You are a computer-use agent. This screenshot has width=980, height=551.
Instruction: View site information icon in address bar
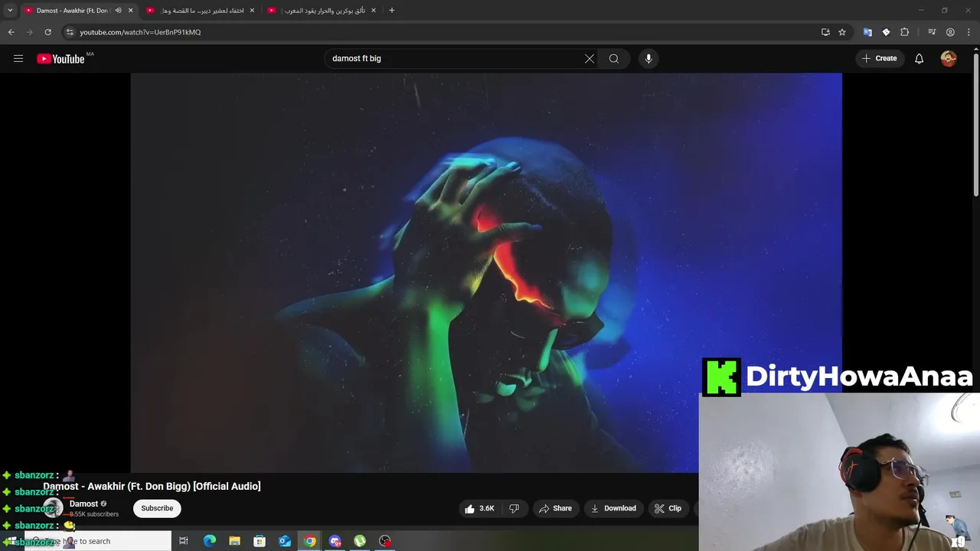(70, 32)
